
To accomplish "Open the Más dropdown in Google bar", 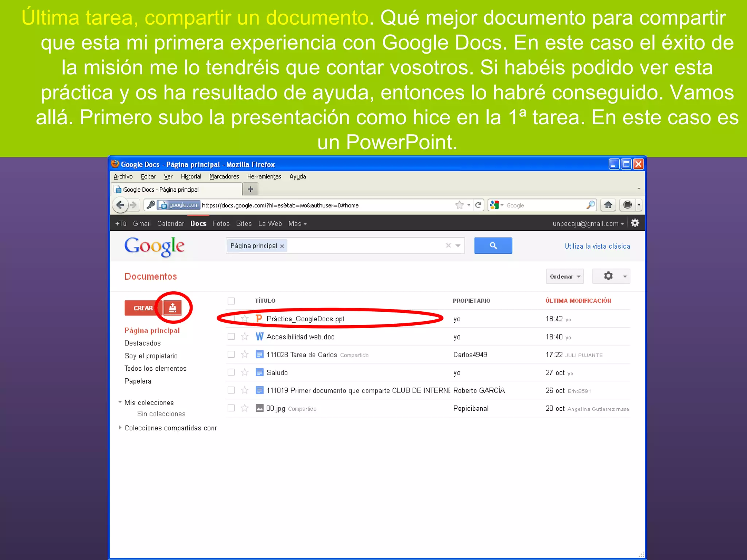I will tap(297, 223).
